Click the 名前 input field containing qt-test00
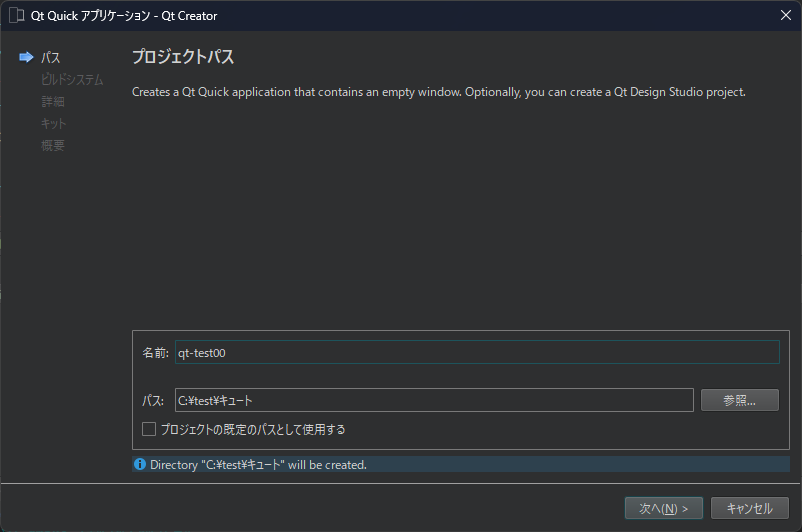The width and height of the screenshot is (802, 532). [x=477, y=352]
